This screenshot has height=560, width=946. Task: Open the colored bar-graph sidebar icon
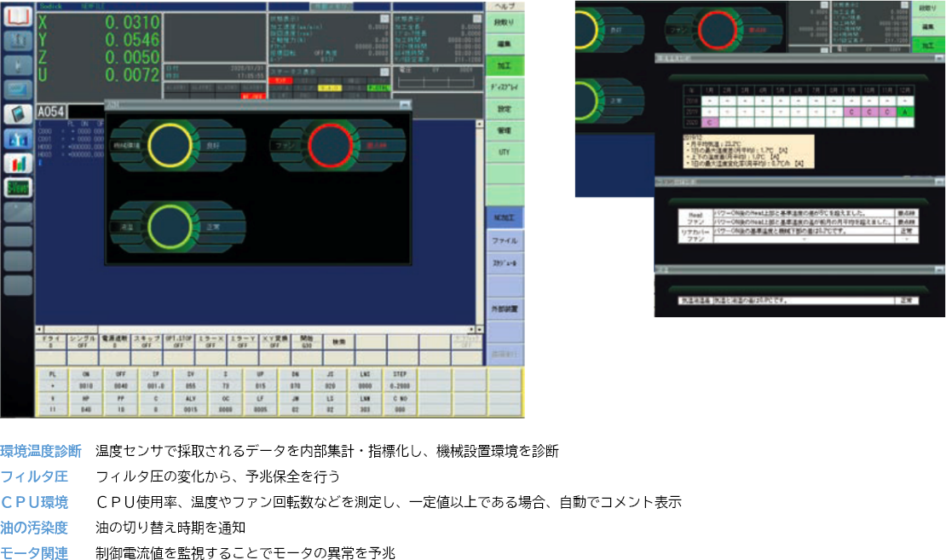[x=18, y=164]
